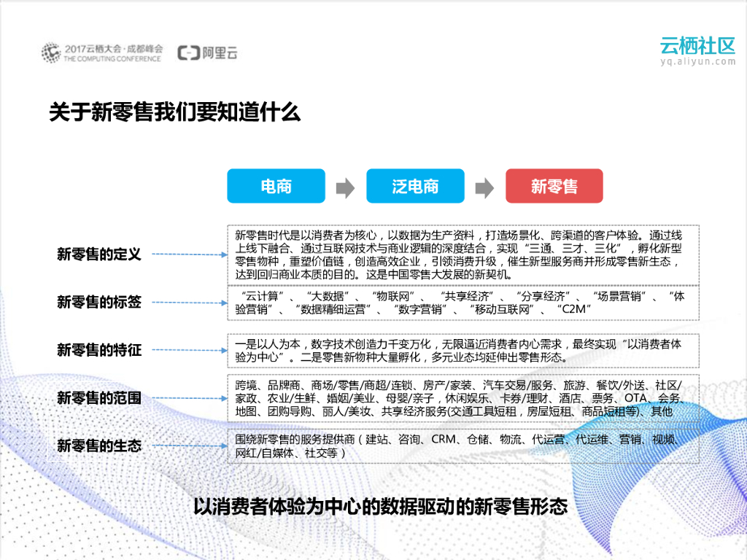747x560 pixels.
Task: Click the ecosystem text beginning 围绕新零售的服务提供商
Action: [463, 446]
